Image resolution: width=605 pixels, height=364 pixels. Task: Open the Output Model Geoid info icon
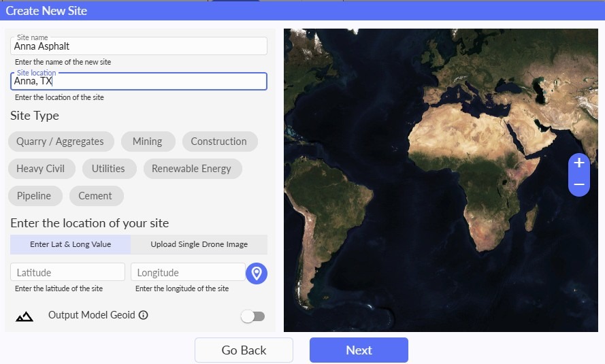[x=143, y=315]
